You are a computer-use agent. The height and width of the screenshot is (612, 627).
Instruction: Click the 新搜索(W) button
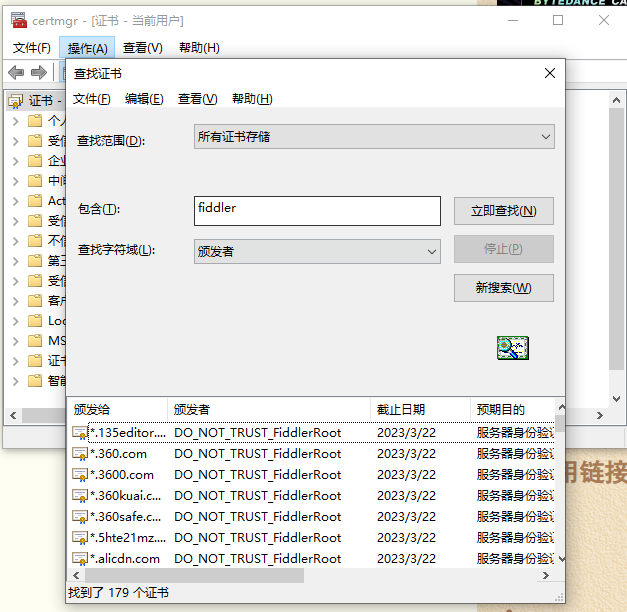[503, 288]
